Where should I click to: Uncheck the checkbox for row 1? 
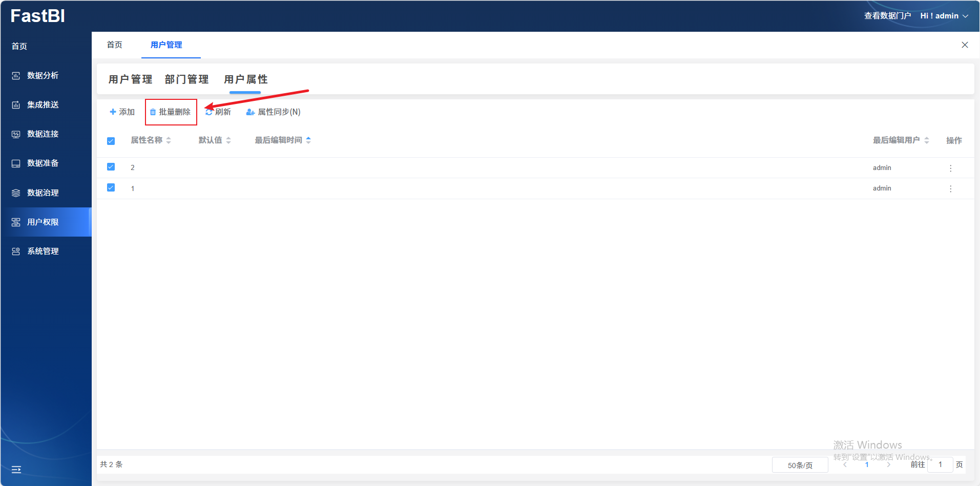click(x=111, y=187)
